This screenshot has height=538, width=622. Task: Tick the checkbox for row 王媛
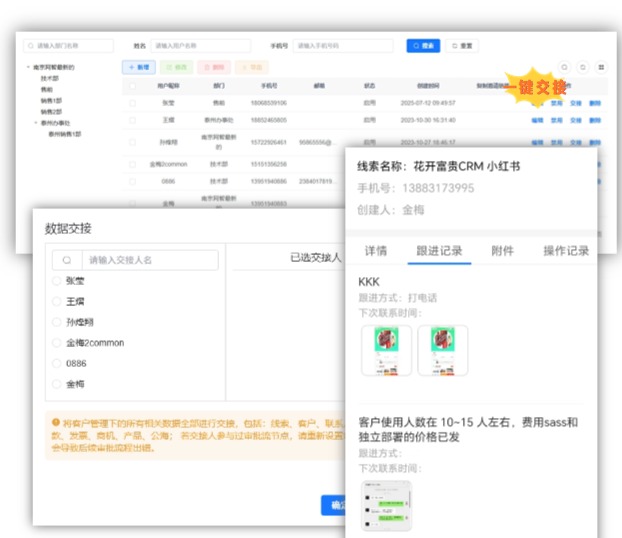click(x=132, y=120)
